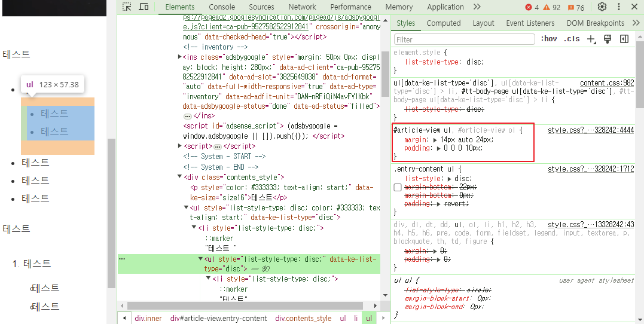644x324 pixels.
Task: Select the div.contents_style breadcrumb
Action: point(303,318)
